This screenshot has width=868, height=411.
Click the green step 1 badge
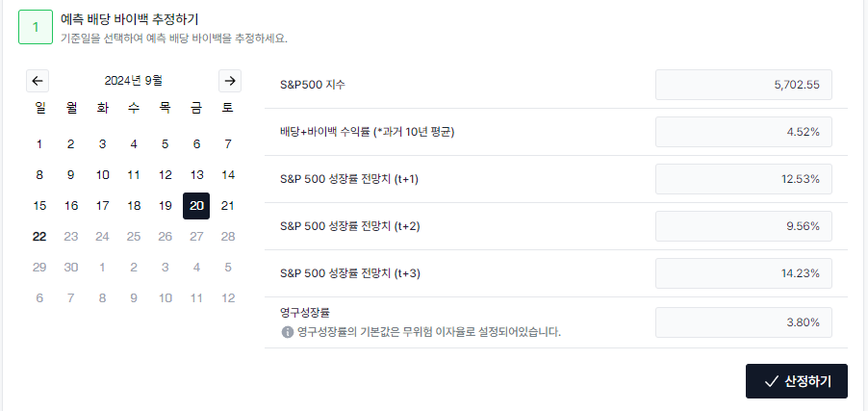[x=36, y=27]
